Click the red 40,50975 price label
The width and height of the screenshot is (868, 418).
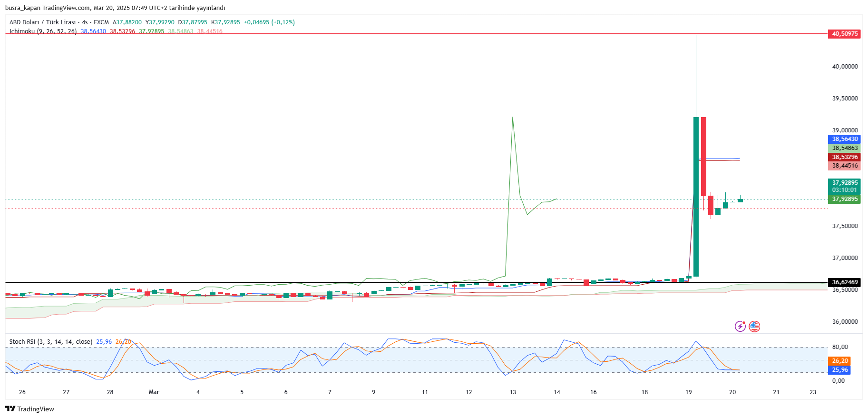pyautogui.click(x=845, y=34)
